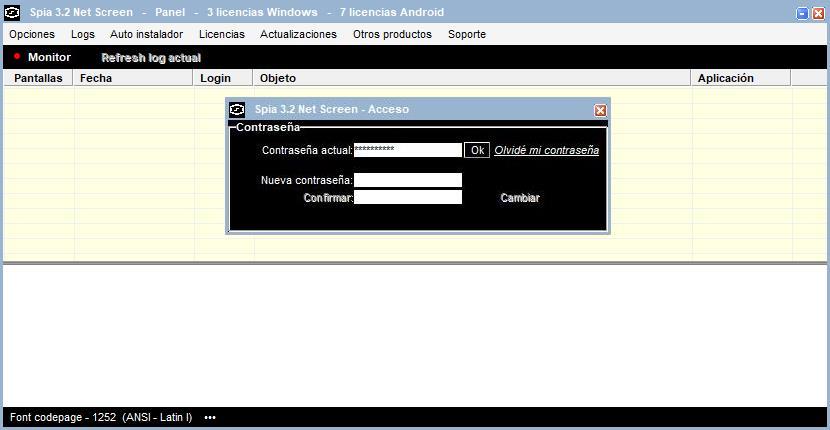Sort by the Fecha column header

133,78
